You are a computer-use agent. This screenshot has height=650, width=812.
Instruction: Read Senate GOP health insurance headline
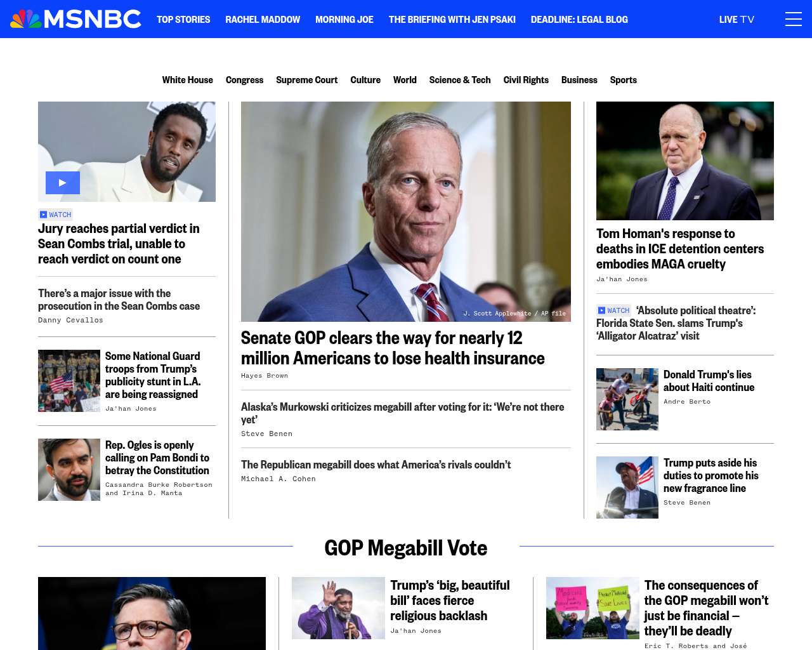tap(393, 348)
